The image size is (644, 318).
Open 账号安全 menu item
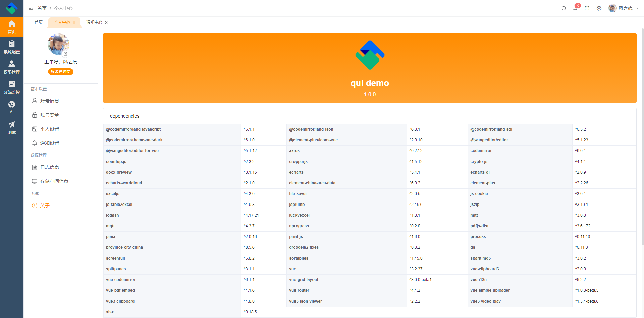61,115
